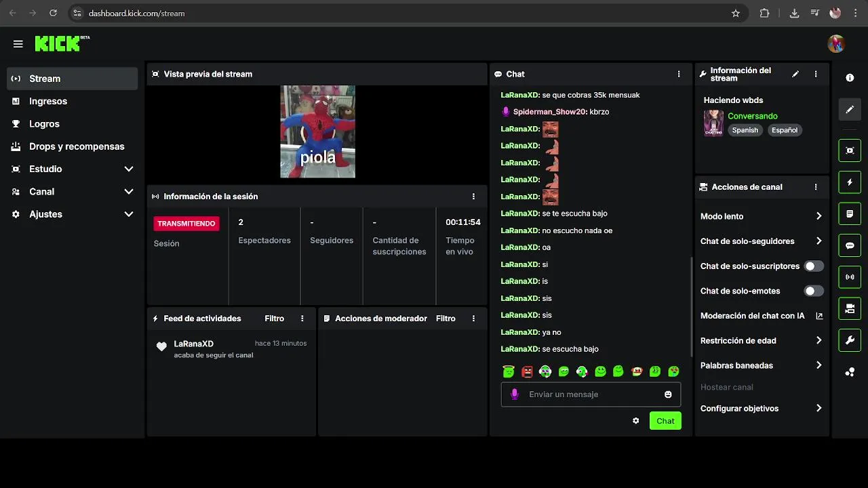Click LaRanaXD in activity feed
The height and width of the screenshot is (488, 868).
click(x=193, y=344)
